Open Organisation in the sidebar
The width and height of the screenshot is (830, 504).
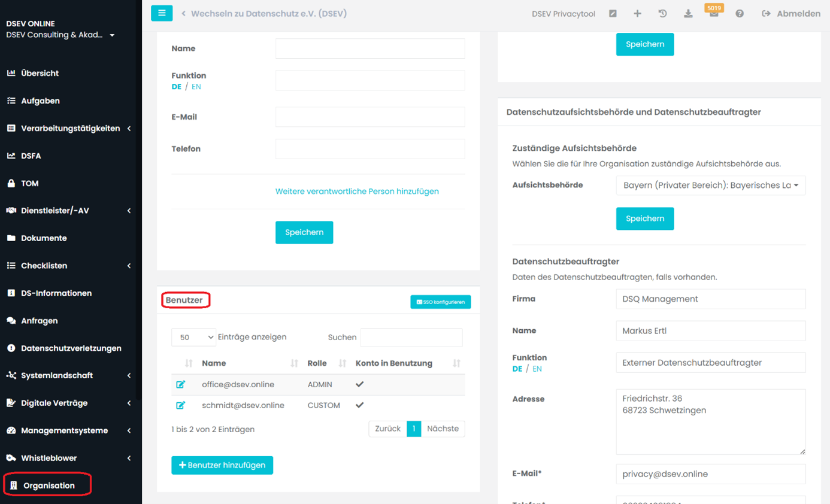(48, 485)
